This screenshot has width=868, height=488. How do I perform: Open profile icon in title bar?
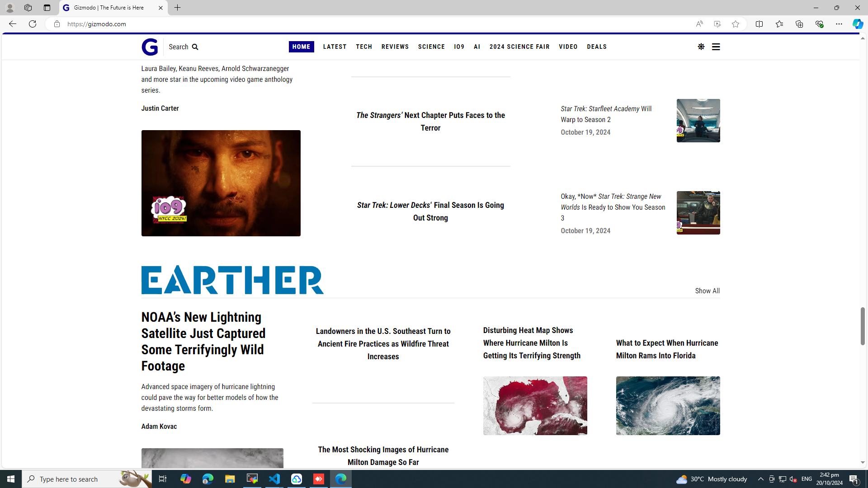(x=9, y=8)
